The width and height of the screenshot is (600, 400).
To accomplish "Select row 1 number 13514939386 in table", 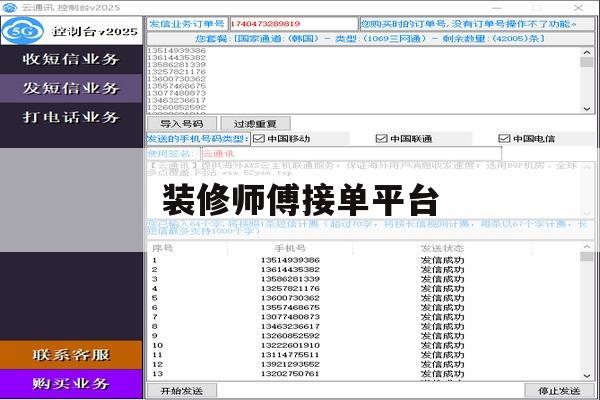I will (290, 260).
